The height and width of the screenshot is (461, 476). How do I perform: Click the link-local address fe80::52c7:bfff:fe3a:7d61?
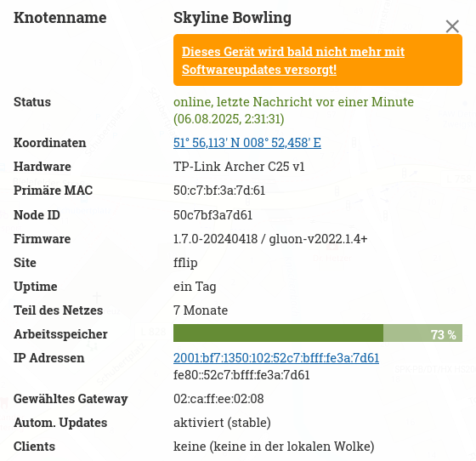(241, 375)
